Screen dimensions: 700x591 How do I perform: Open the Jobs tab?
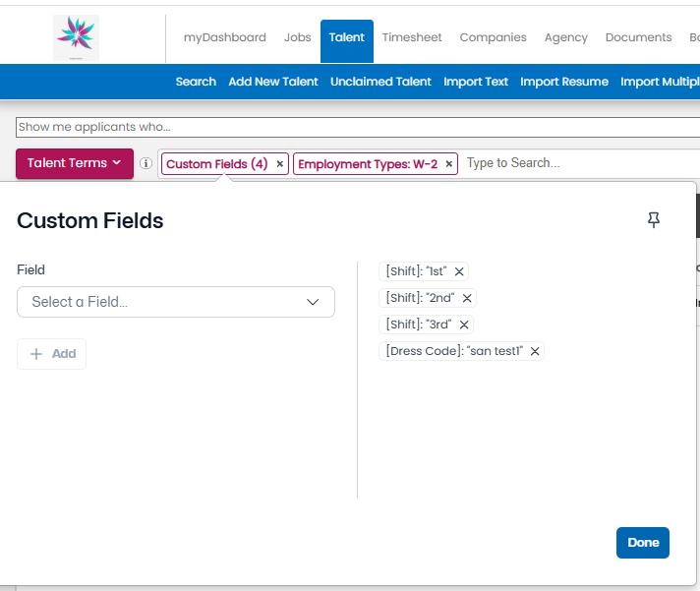coord(297,37)
